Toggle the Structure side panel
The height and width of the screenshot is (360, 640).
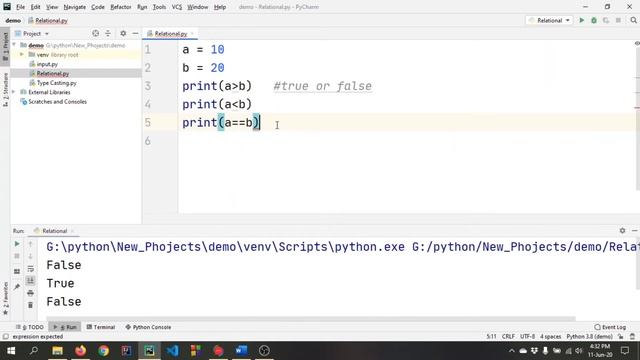click(x=5, y=90)
